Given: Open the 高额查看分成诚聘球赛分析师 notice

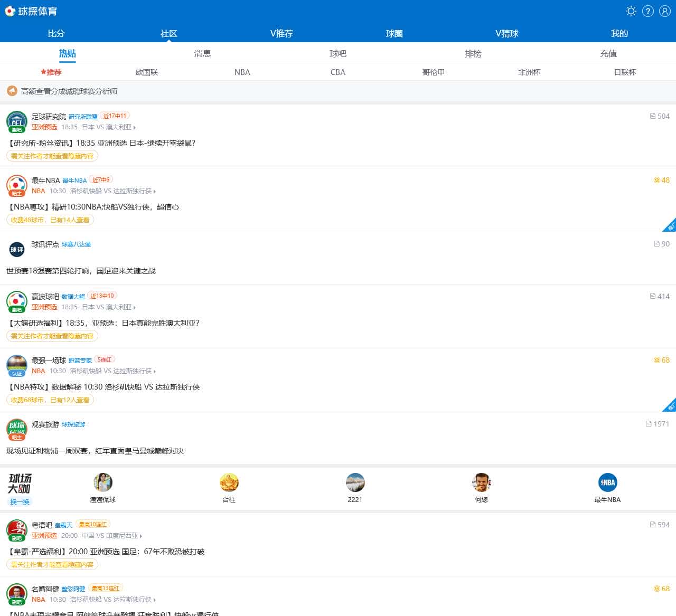Looking at the screenshot, I should pyautogui.click(x=69, y=91).
